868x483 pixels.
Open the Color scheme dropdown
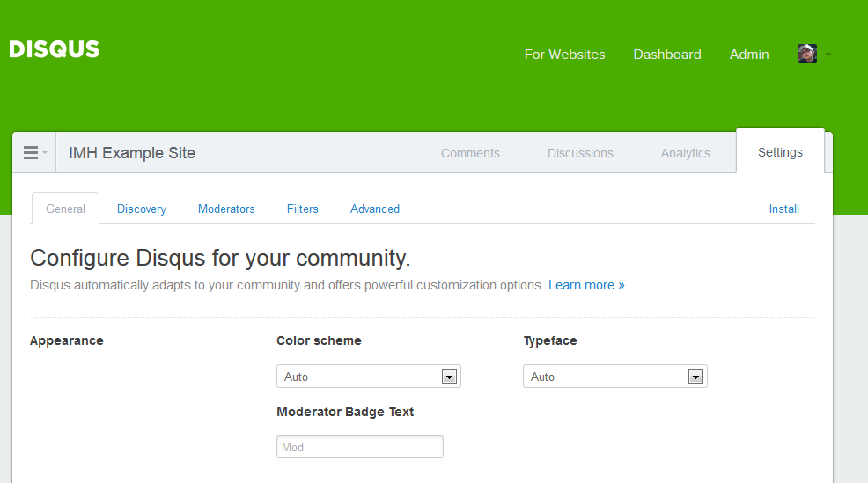click(x=368, y=377)
